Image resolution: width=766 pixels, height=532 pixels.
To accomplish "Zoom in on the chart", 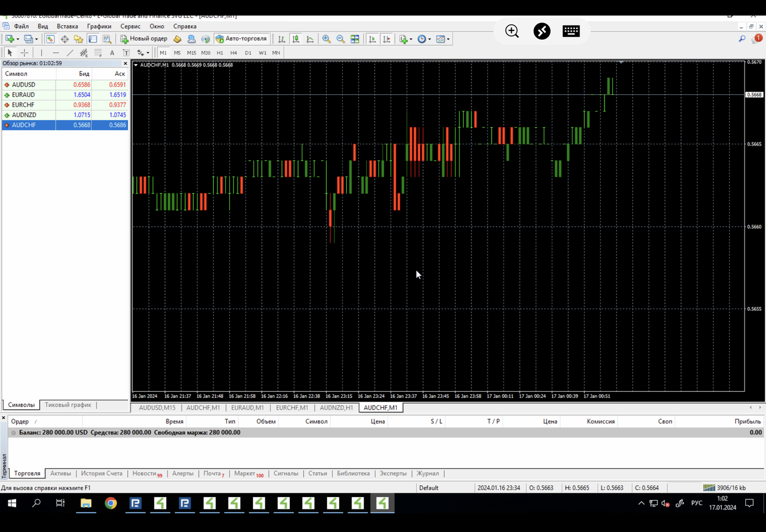I will pyautogui.click(x=327, y=39).
